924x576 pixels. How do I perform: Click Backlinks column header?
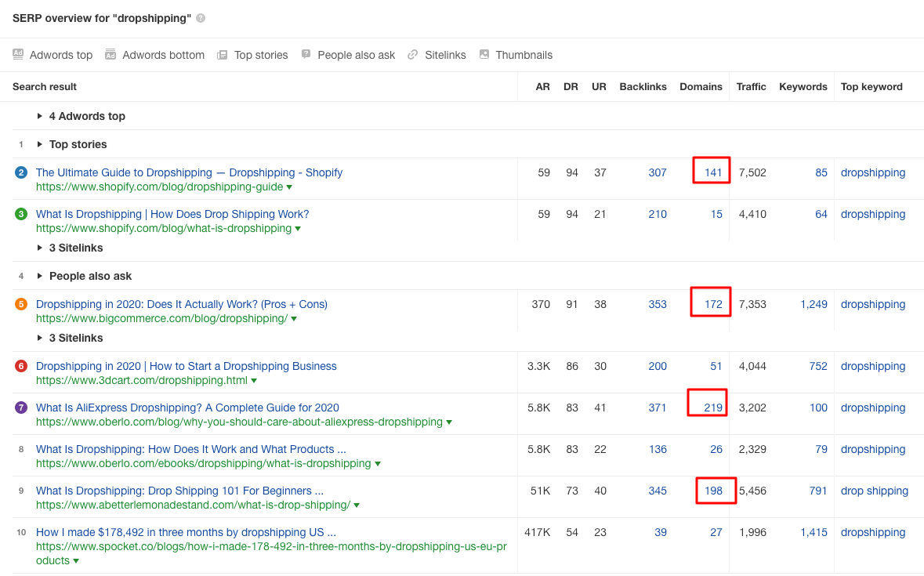coord(643,86)
